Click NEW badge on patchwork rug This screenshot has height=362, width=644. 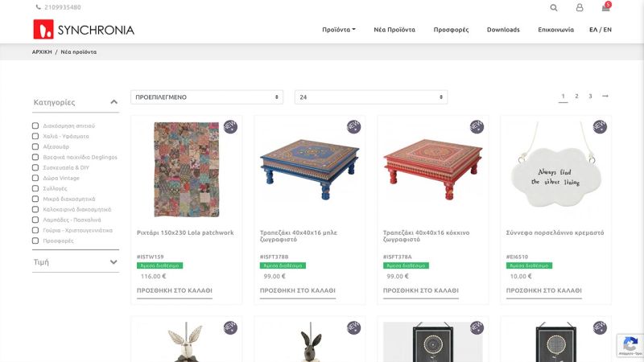230,126
